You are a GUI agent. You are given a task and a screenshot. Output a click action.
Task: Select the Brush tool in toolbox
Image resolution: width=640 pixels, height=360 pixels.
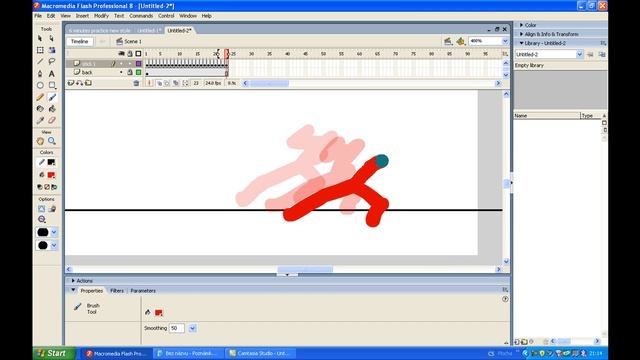[52, 97]
